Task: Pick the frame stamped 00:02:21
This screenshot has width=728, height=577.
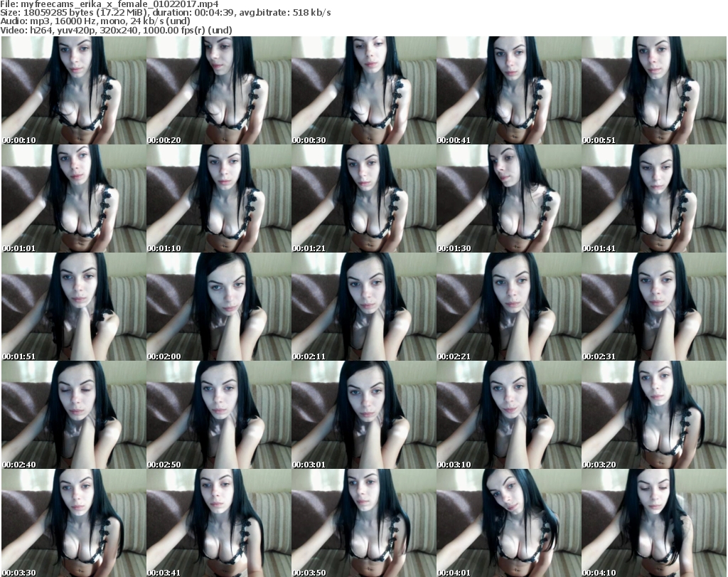Action: pyautogui.click(x=509, y=307)
